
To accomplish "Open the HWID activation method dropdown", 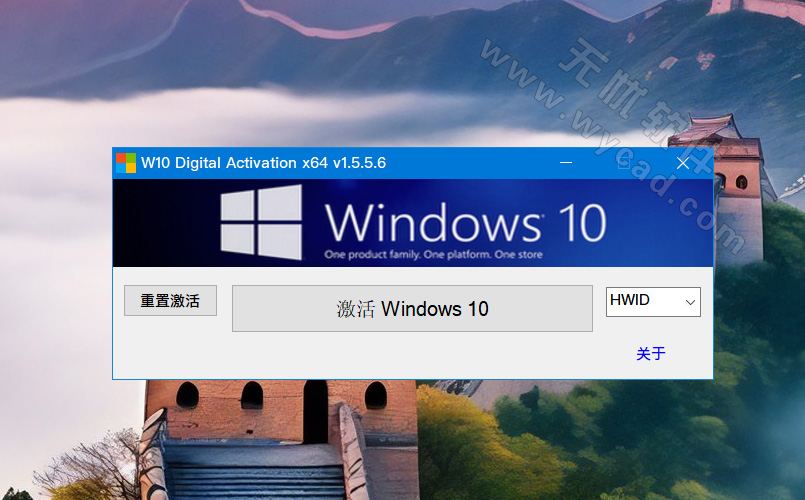I will pyautogui.click(x=653, y=301).
